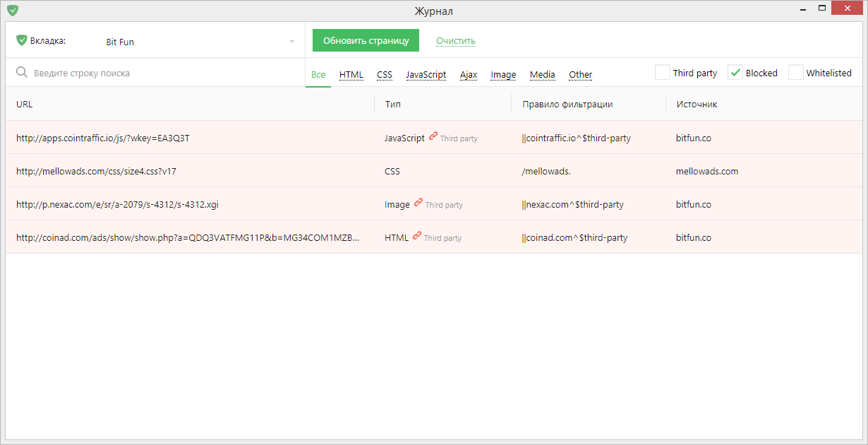Uncheck the Blocked checkbox

[735, 72]
